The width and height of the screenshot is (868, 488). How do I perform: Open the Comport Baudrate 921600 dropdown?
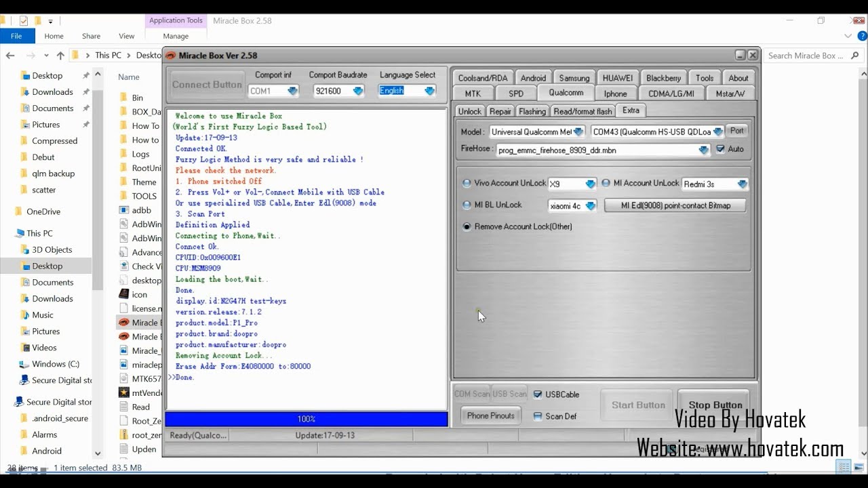(x=358, y=91)
